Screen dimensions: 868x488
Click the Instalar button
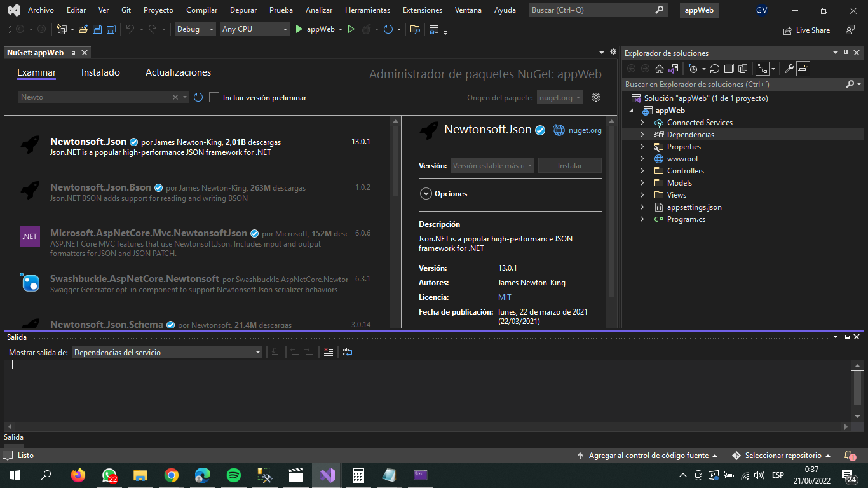(570, 165)
